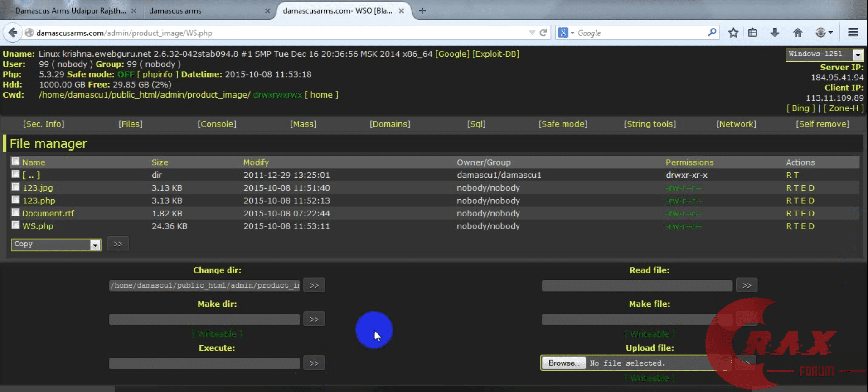Open the [Sql] menu item
The image size is (868, 392).
(476, 124)
